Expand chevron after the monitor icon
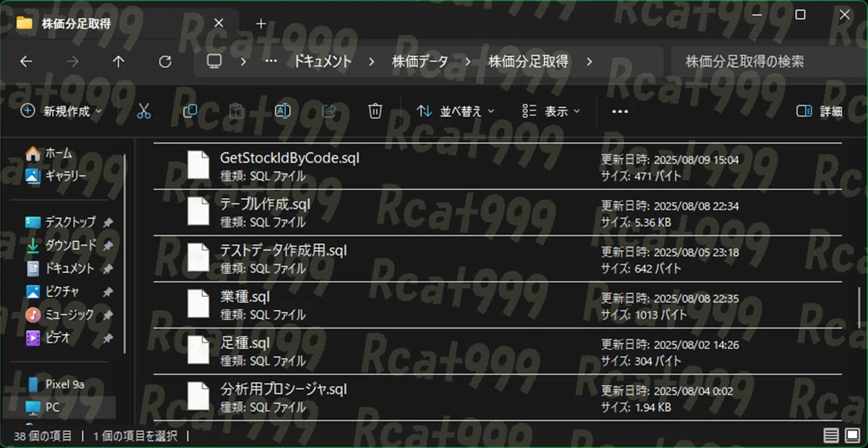 pyautogui.click(x=243, y=62)
